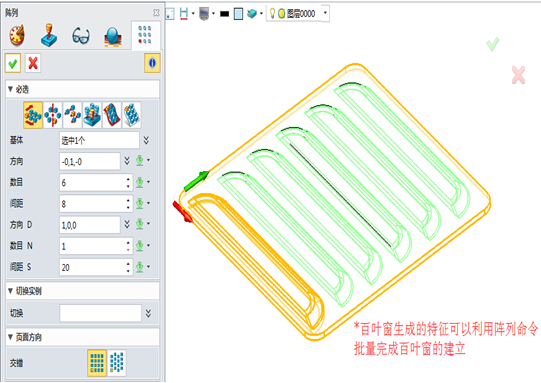Screen dimensions: 541x383
Task: Select the dot-grid array tab
Action: [x=145, y=35]
